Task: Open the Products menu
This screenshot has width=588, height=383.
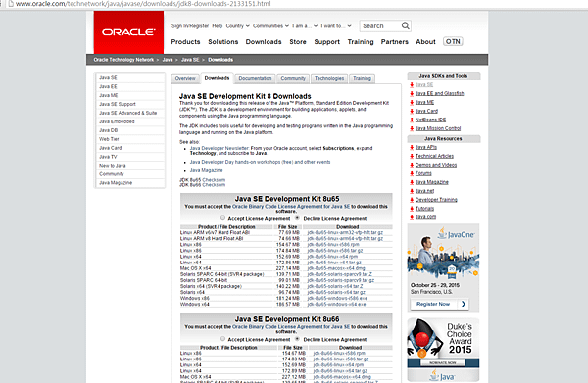Action: (x=185, y=42)
